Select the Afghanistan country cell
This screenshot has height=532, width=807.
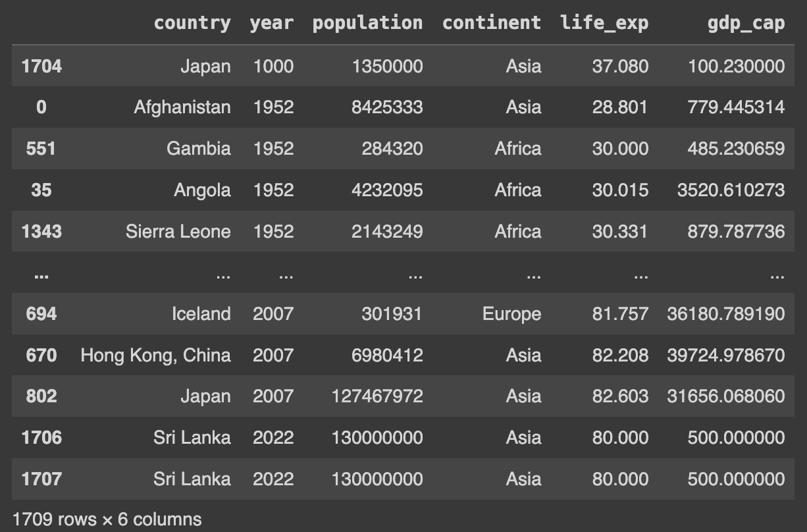[182, 107]
